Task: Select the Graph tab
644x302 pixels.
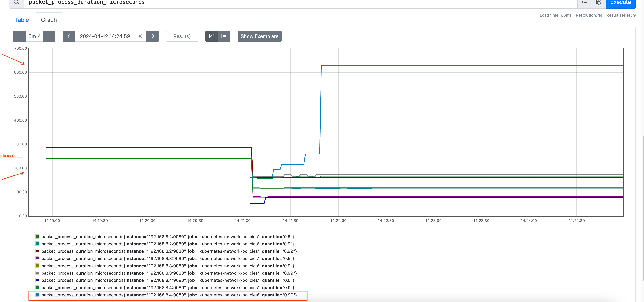Action: point(49,20)
